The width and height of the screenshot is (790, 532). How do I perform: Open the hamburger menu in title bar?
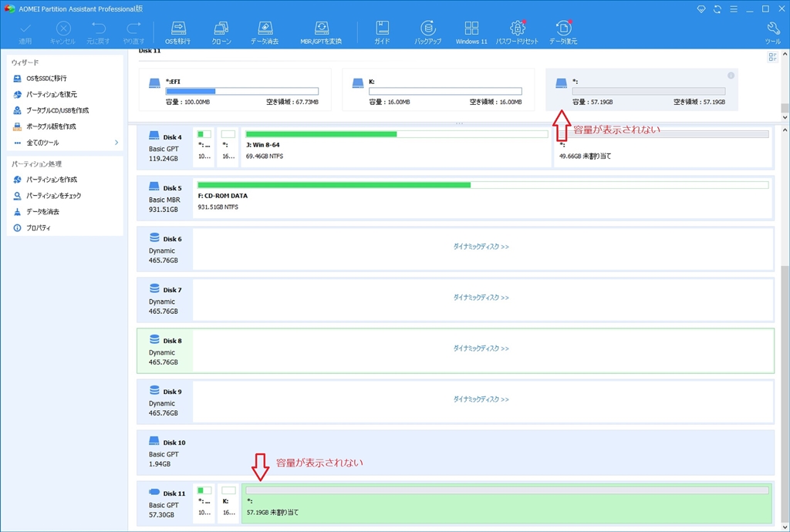[734, 9]
